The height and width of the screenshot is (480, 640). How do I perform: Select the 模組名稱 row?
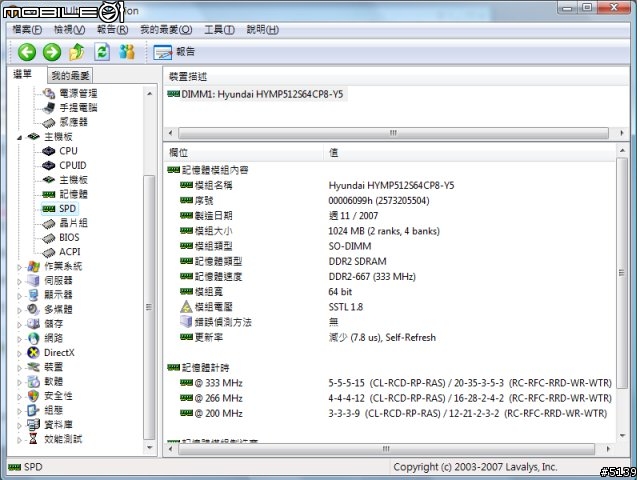point(390,185)
